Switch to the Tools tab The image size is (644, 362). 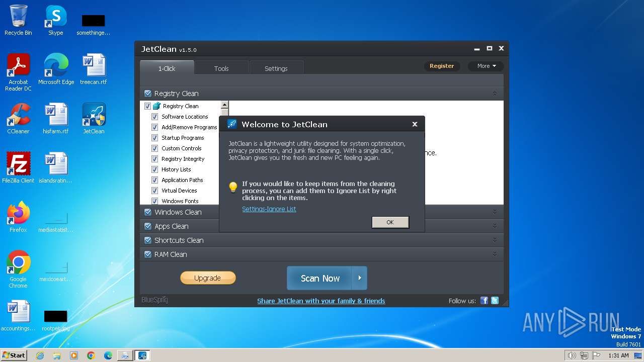221,68
